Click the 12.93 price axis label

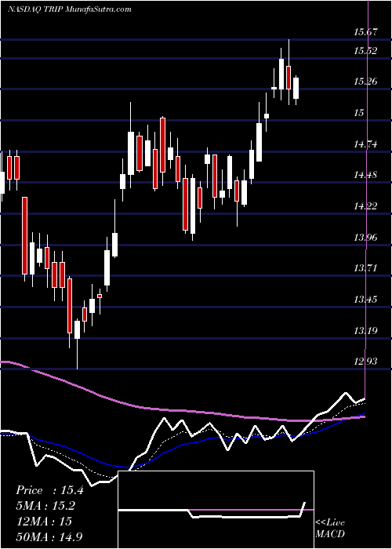tap(365, 361)
